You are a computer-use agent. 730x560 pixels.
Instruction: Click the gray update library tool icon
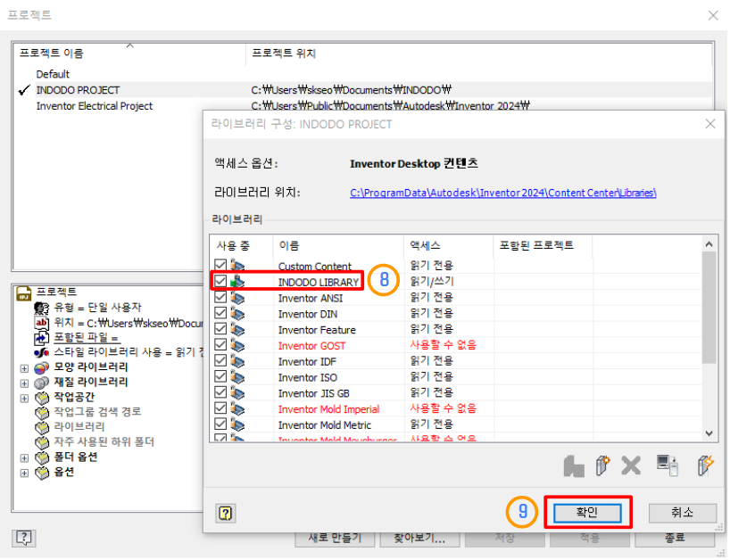(574, 466)
